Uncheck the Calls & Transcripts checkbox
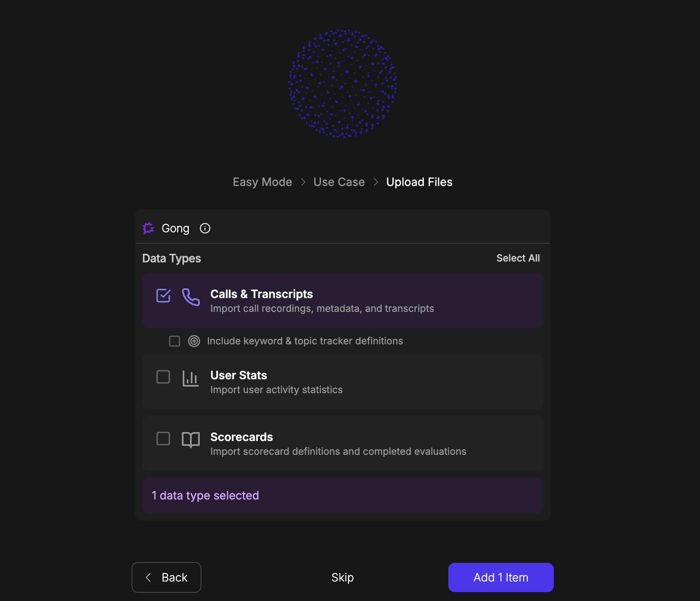Image resolution: width=700 pixels, height=601 pixels. (x=163, y=296)
